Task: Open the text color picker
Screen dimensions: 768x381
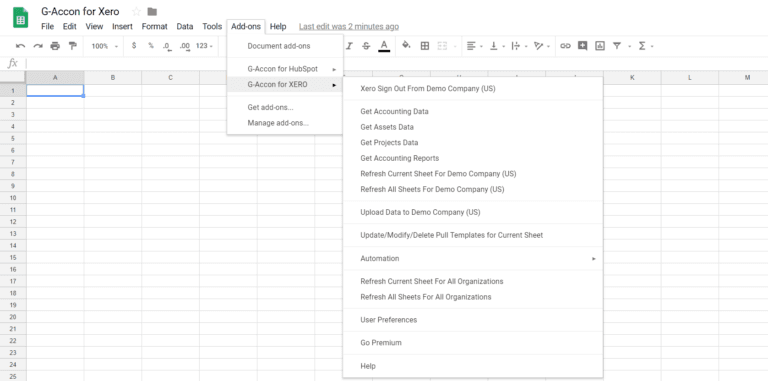Action: coord(384,46)
